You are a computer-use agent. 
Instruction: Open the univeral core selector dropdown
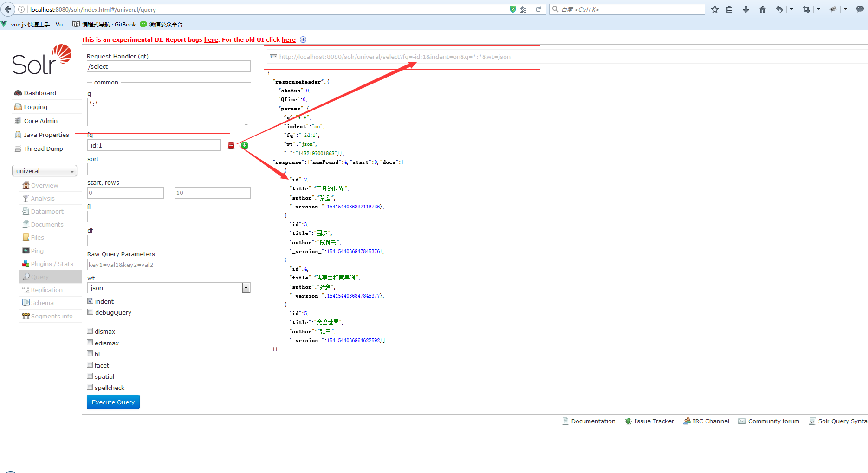click(45, 171)
